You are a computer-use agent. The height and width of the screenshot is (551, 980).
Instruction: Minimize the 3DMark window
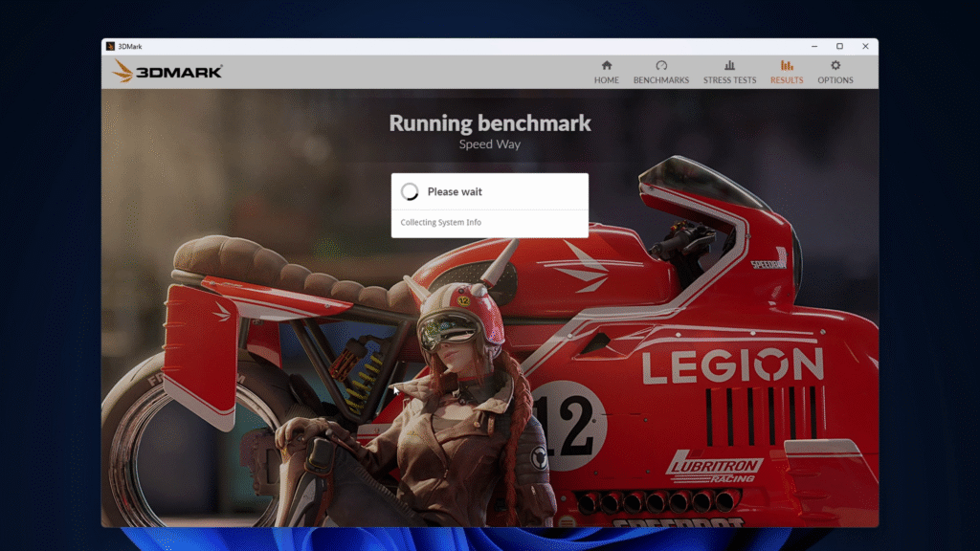click(814, 45)
